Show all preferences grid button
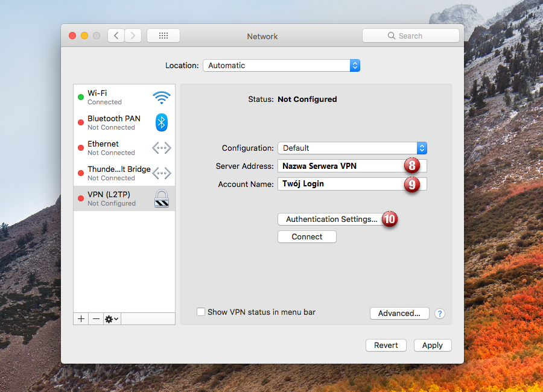The width and height of the screenshot is (543, 392). point(164,36)
